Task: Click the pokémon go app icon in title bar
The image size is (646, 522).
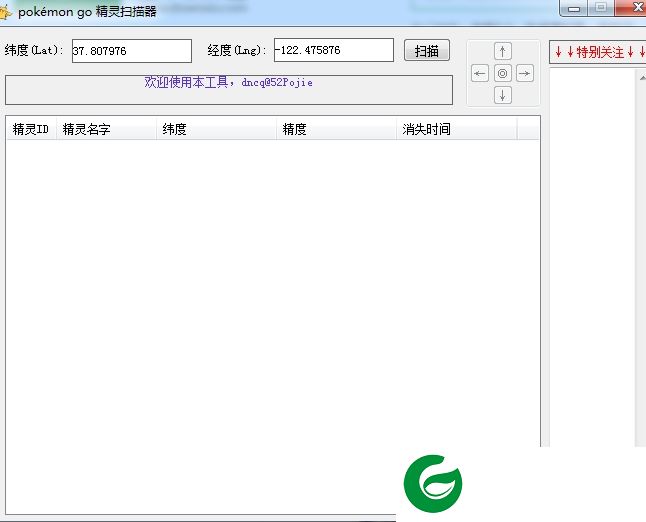Action: click(5, 12)
